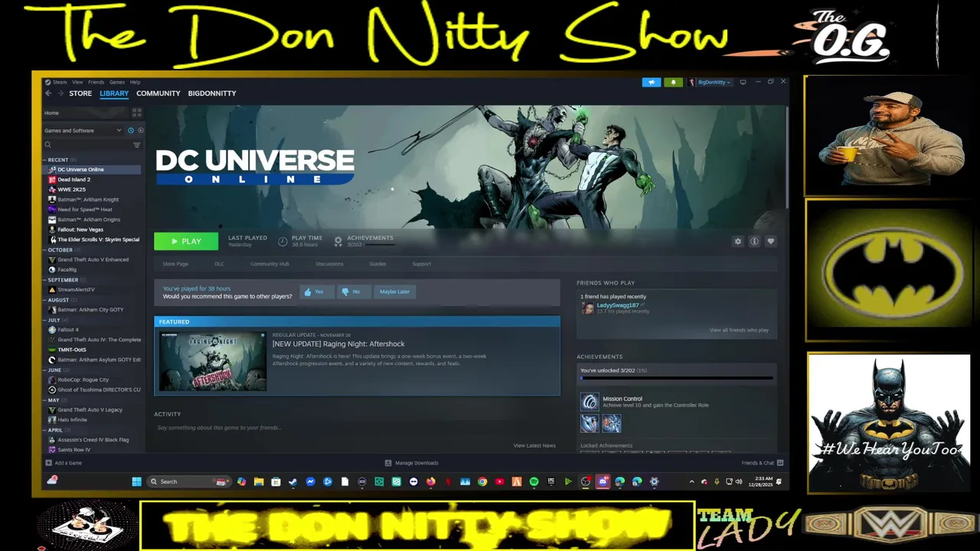Select Grand Theft Auto V Enhanced
The image size is (980, 551).
point(92,259)
